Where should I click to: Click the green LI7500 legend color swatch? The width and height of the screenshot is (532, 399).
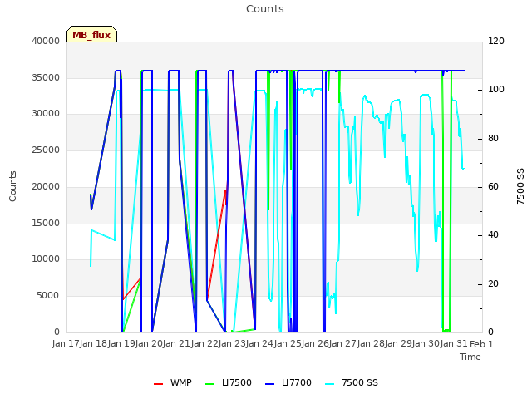(210, 384)
